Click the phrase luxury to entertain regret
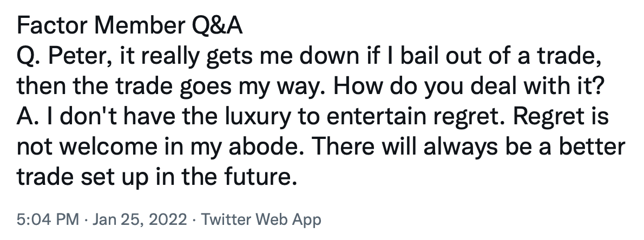Viewport: 644px width, 240px height. (x=365, y=117)
